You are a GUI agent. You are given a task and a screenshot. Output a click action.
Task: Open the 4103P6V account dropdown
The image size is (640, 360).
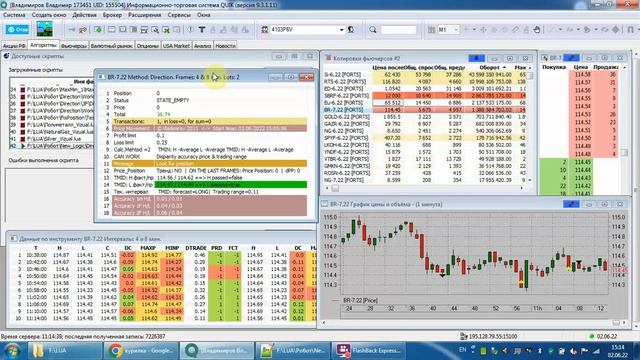[341, 30]
